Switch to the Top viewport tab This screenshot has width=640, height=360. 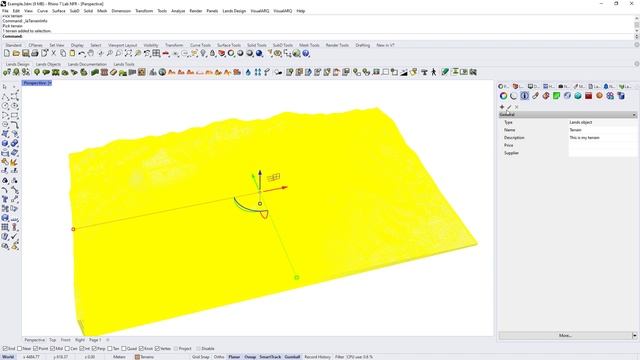(53, 340)
